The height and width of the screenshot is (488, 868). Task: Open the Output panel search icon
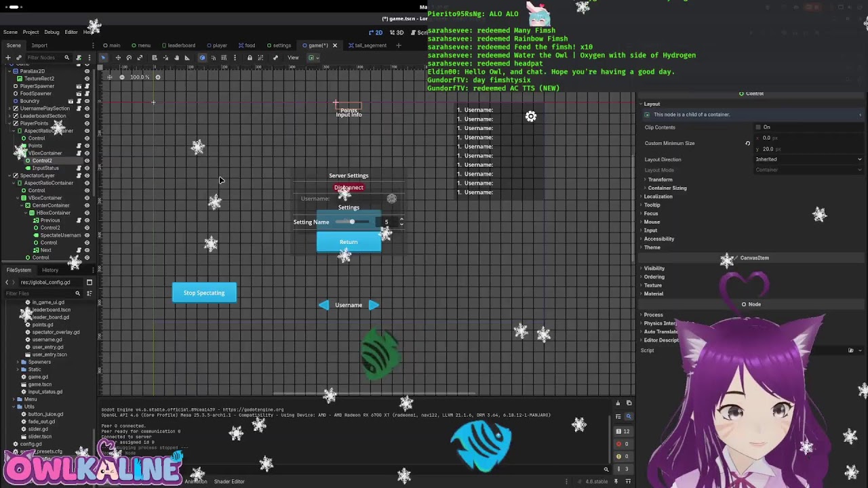coord(628,416)
